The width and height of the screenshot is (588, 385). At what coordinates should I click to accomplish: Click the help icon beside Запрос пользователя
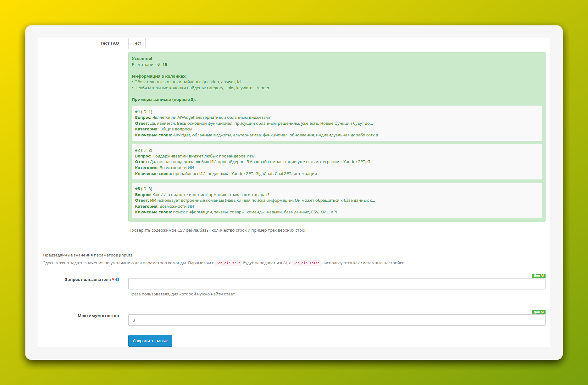pyautogui.click(x=117, y=279)
